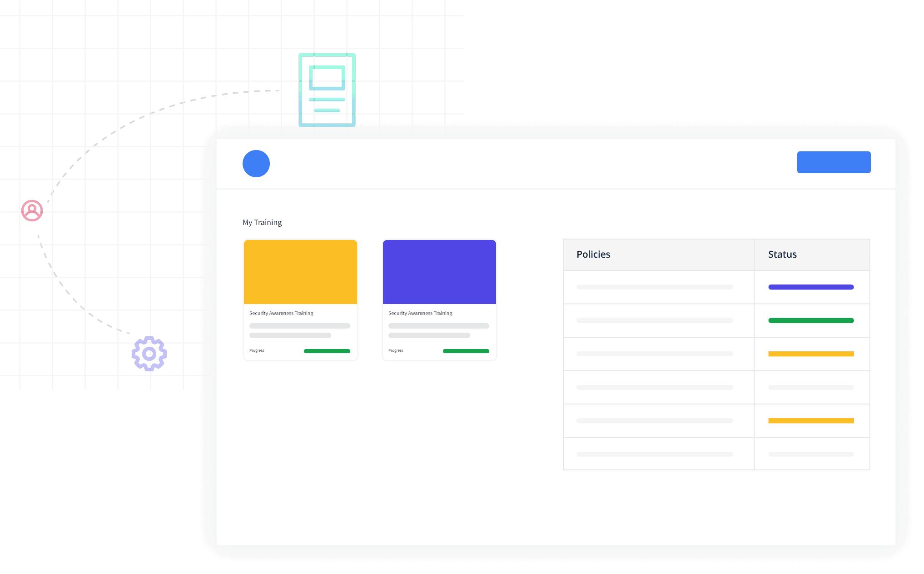The width and height of the screenshot is (924, 574).
Task: Select the teal document icon
Action: [x=327, y=90]
